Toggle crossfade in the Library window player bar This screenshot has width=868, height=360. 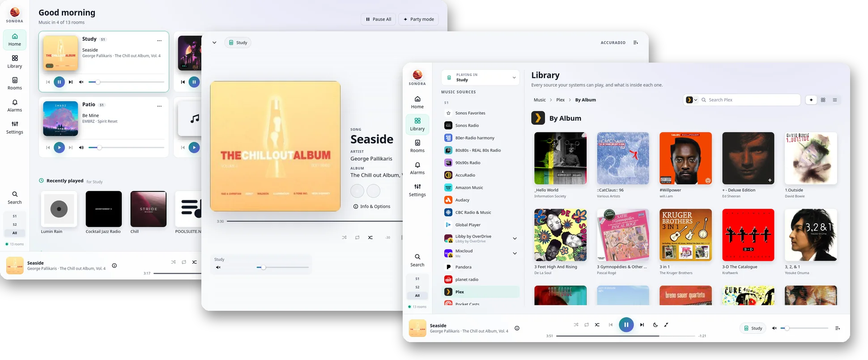click(x=597, y=325)
